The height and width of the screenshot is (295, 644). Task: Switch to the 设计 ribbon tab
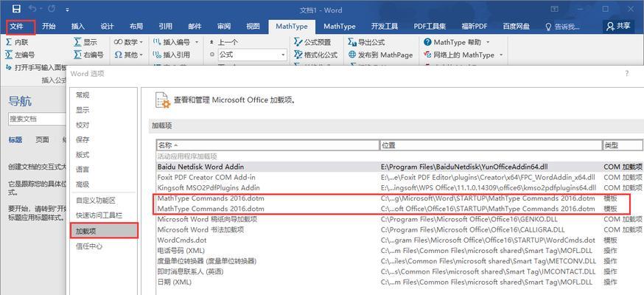pyautogui.click(x=107, y=27)
